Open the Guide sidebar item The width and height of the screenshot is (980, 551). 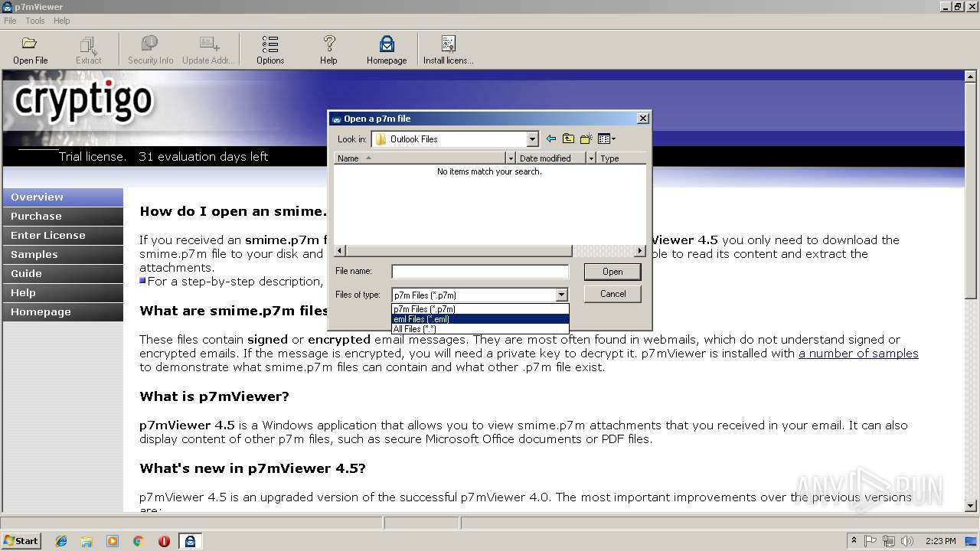[63, 273]
